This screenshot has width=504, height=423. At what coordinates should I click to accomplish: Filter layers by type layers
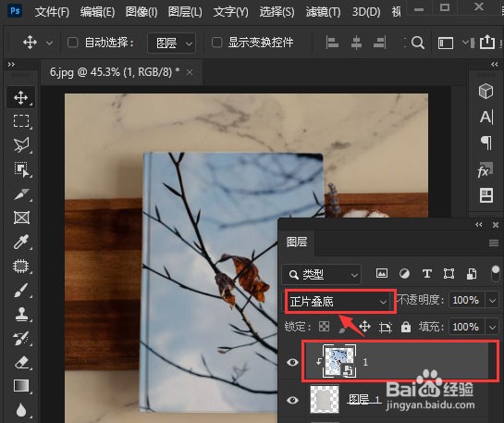pyautogui.click(x=427, y=274)
